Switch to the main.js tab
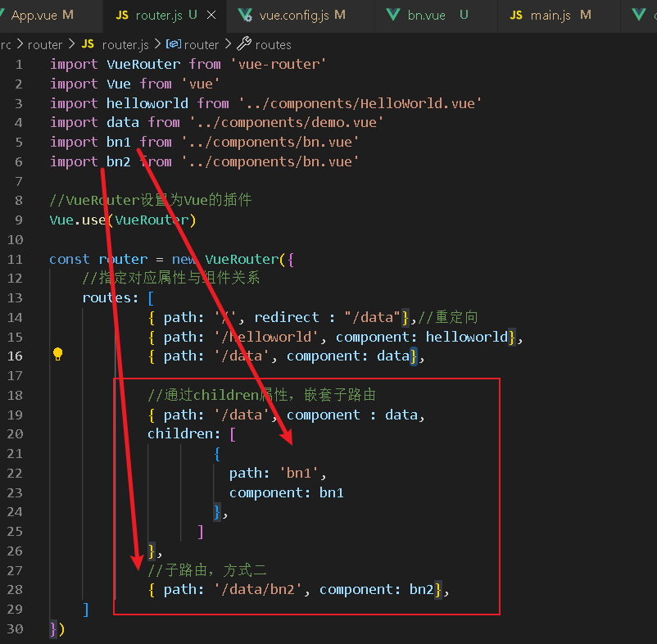This screenshot has width=657, height=644. tap(559, 16)
